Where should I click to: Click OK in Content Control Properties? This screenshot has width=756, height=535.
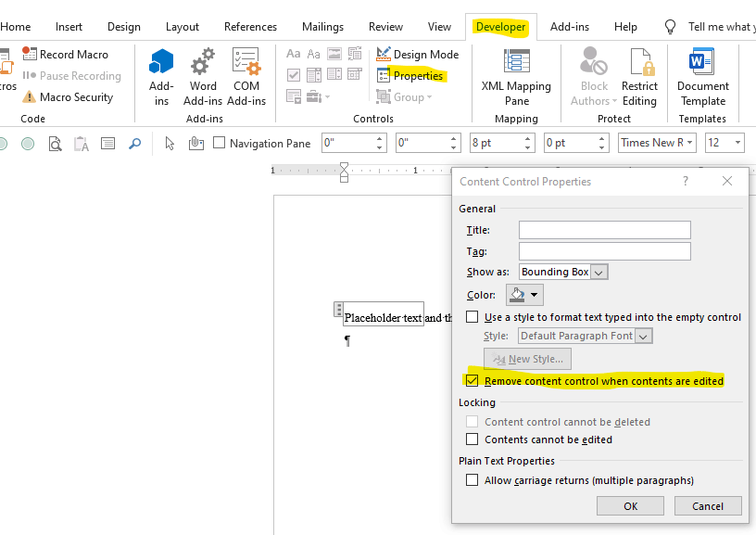[630, 506]
